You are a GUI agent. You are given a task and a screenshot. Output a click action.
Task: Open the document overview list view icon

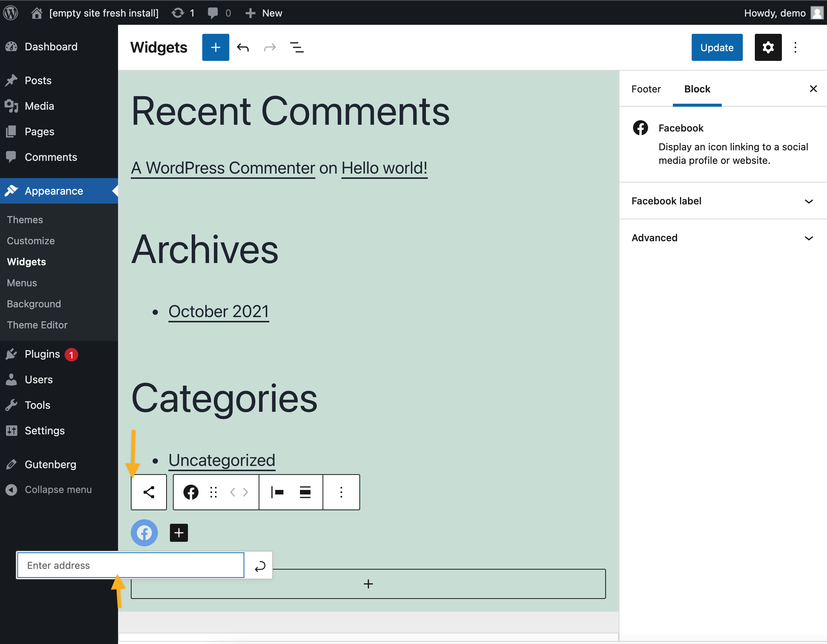pos(297,47)
